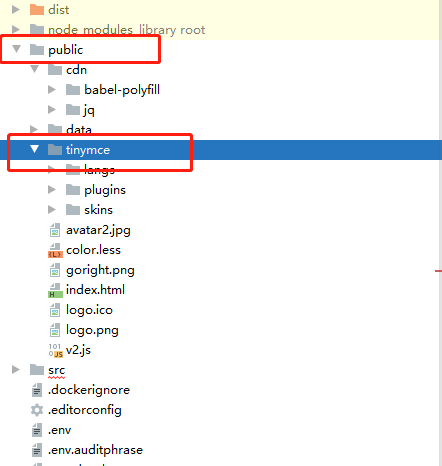Image resolution: width=442 pixels, height=466 pixels.
Task: Expand the skins folder arrow
Action: 52,209
